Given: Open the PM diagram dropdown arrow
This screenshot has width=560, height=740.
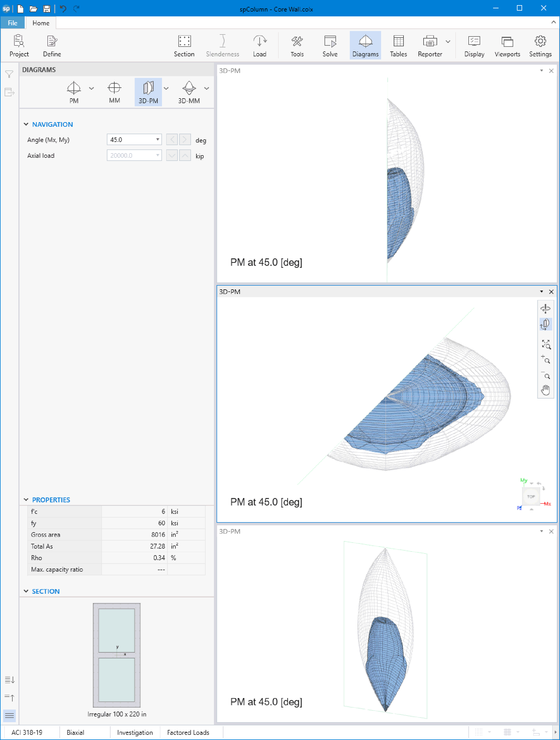Looking at the screenshot, I should pyautogui.click(x=91, y=89).
